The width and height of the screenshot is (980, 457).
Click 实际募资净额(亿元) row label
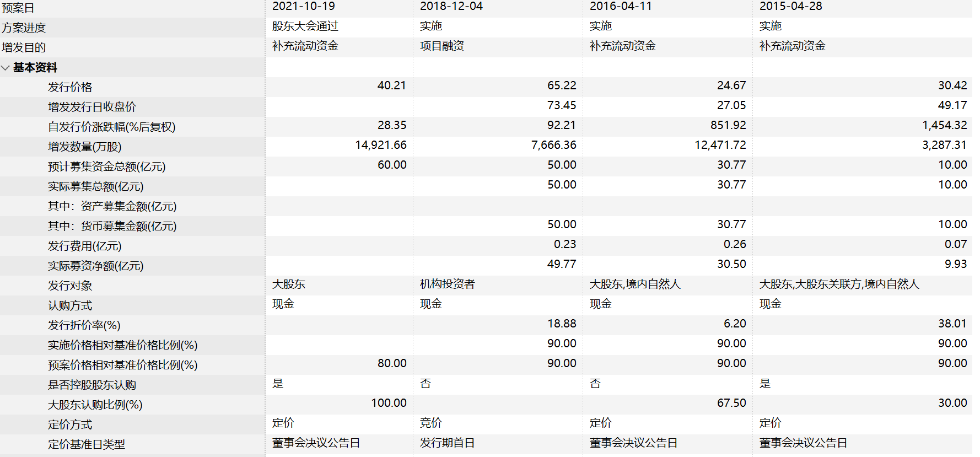tap(96, 266)
